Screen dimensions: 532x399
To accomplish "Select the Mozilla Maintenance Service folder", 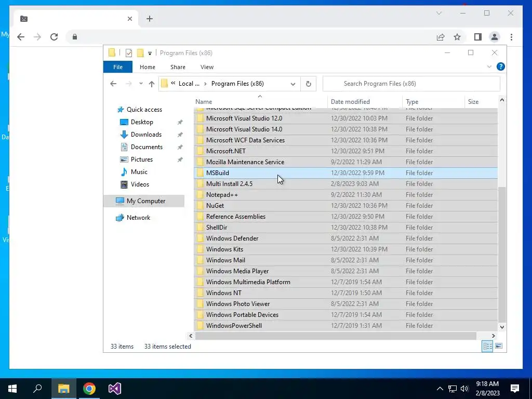I will coord(345,162).
